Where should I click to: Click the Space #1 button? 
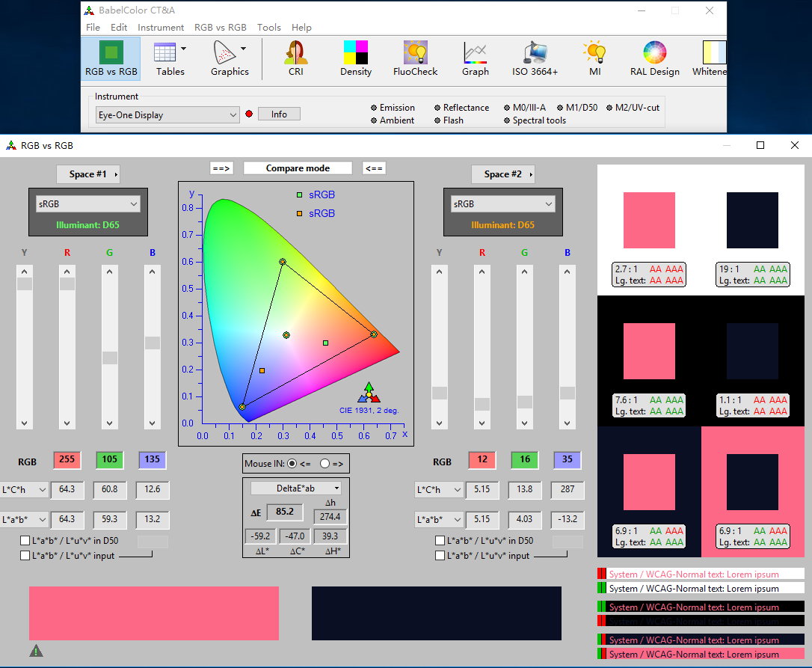click(x=88, y=174)
